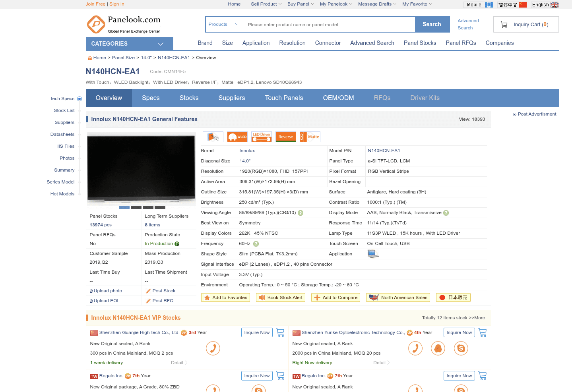Chat with Shenzhen Yunke via QQ icon

coord(438,348)
